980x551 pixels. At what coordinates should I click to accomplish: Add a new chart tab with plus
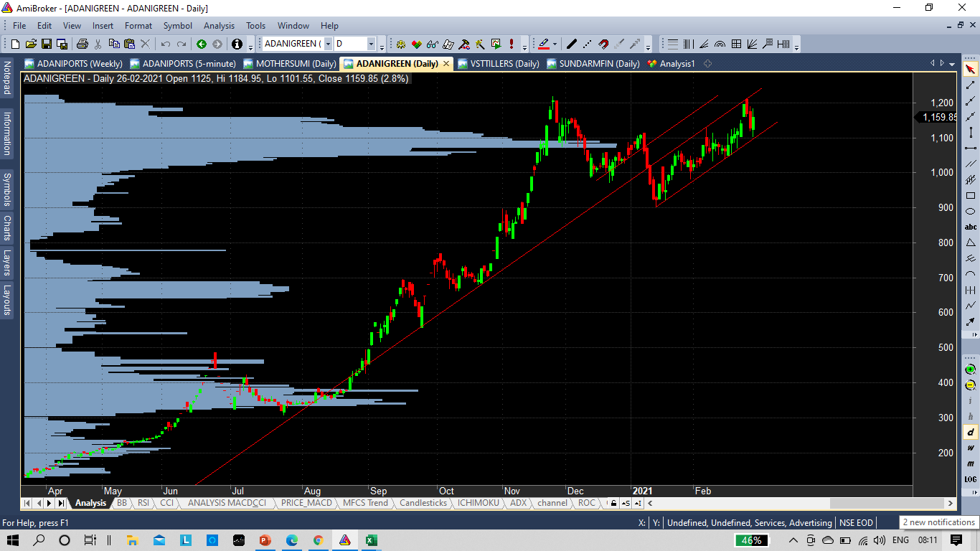pos(708,64)
